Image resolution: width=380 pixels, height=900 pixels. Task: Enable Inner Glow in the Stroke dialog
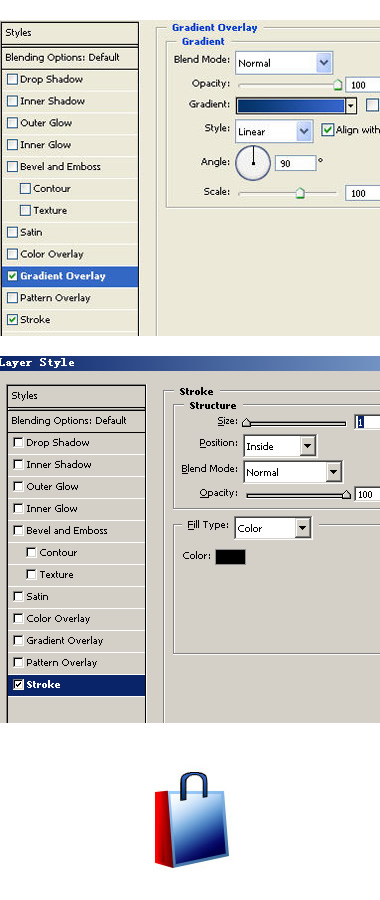(18, 509)
